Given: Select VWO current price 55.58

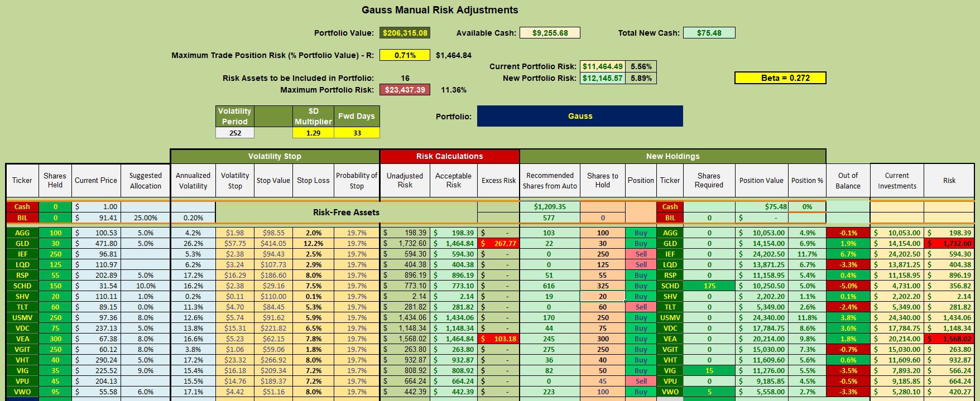Looking at the screenshot, I should 96,392.
